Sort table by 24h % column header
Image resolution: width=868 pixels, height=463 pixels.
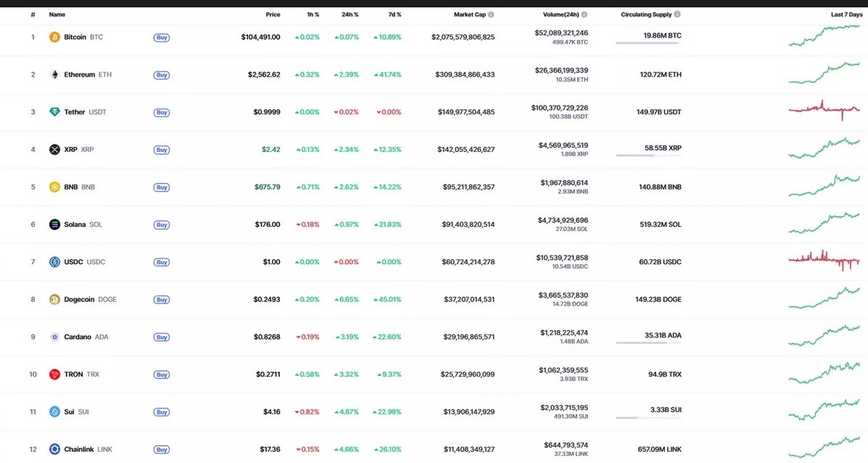(x=350, y=15)
